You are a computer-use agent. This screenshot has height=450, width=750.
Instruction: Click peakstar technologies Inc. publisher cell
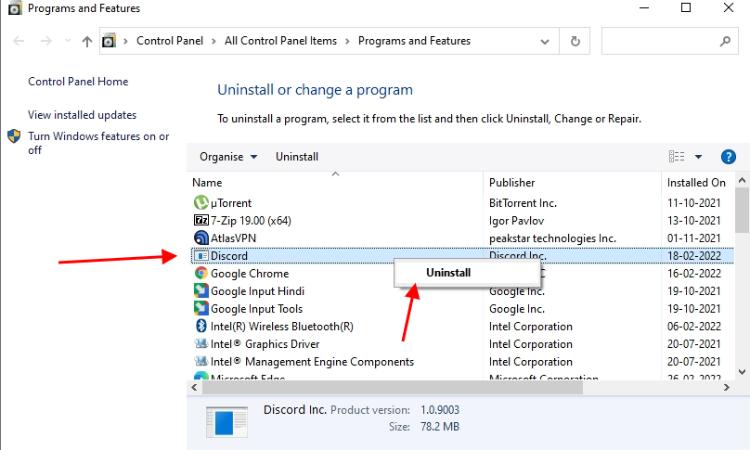[x=552, y=238]
